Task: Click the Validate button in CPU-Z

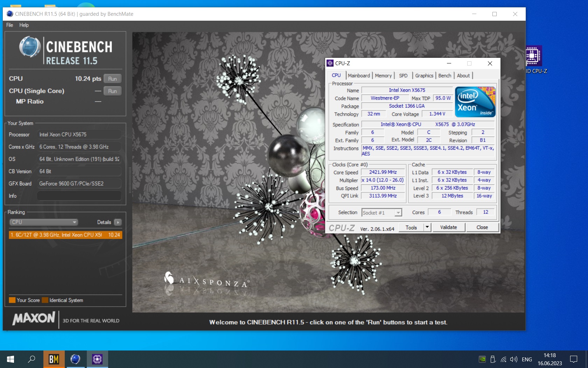Action: coord(449,227)
